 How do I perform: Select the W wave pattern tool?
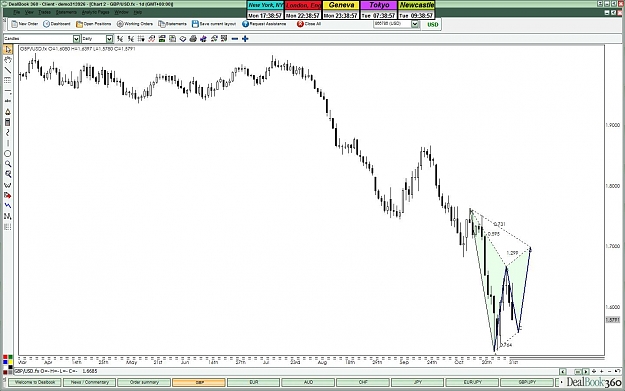tap(8, 185)
